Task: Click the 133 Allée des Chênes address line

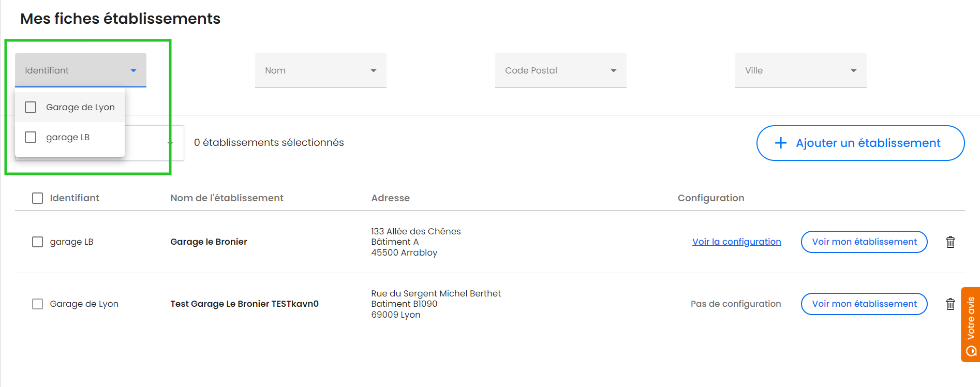Action: 415,231
